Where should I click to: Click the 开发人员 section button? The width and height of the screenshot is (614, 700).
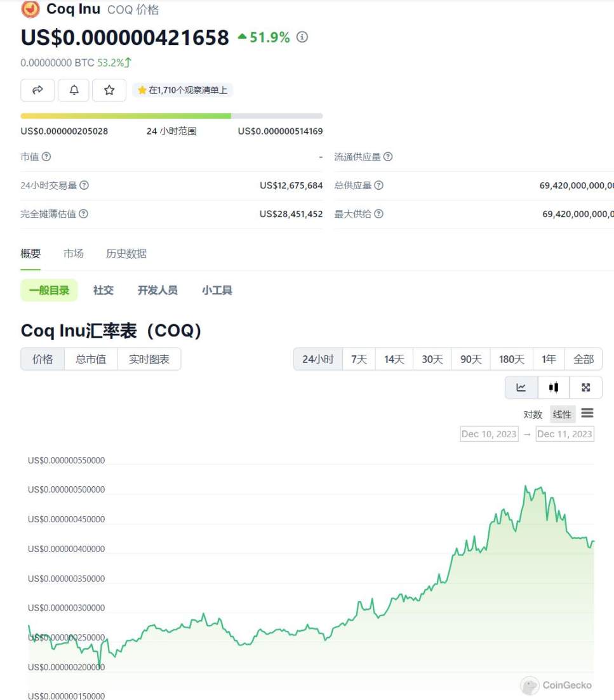[157, 290]
